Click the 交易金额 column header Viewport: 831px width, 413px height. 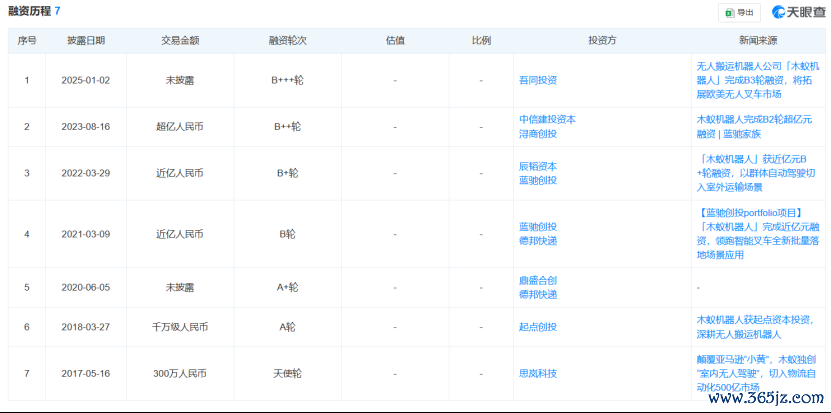pos(180,41)
